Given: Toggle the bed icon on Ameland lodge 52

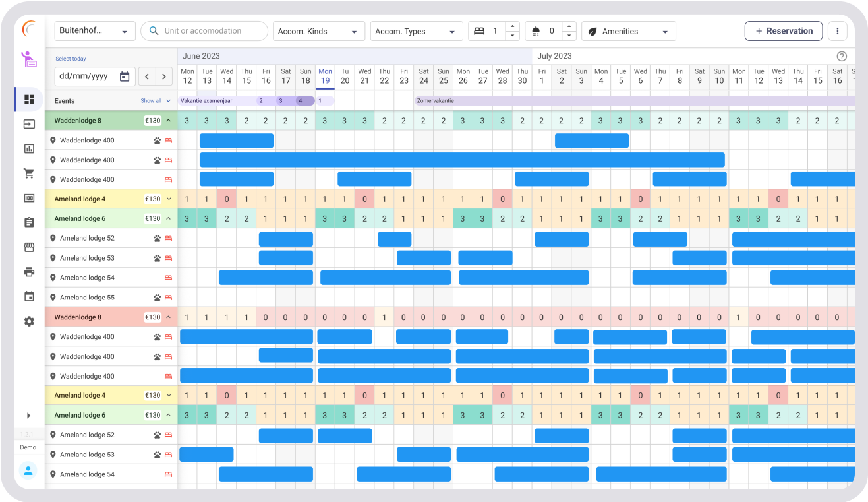Looking at the screenshot, I should coord(167,238).
